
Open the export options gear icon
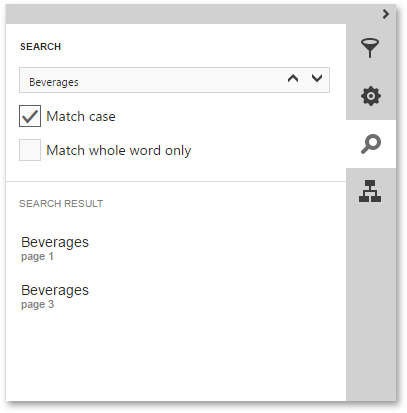point(371,96)
